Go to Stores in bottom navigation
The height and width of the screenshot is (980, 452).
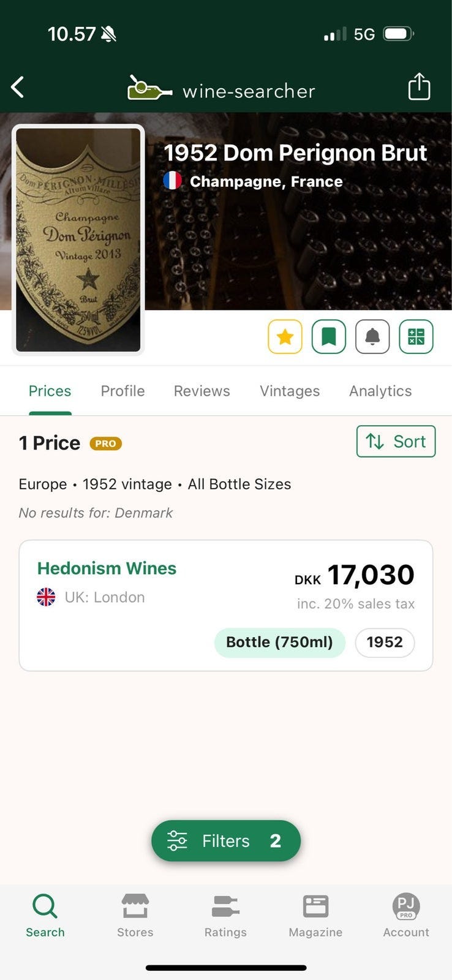(x=135, y=915)
